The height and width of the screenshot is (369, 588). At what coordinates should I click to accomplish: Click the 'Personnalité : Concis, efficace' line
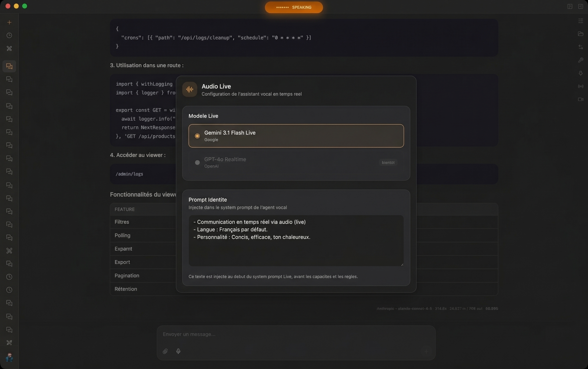(252, 237)
